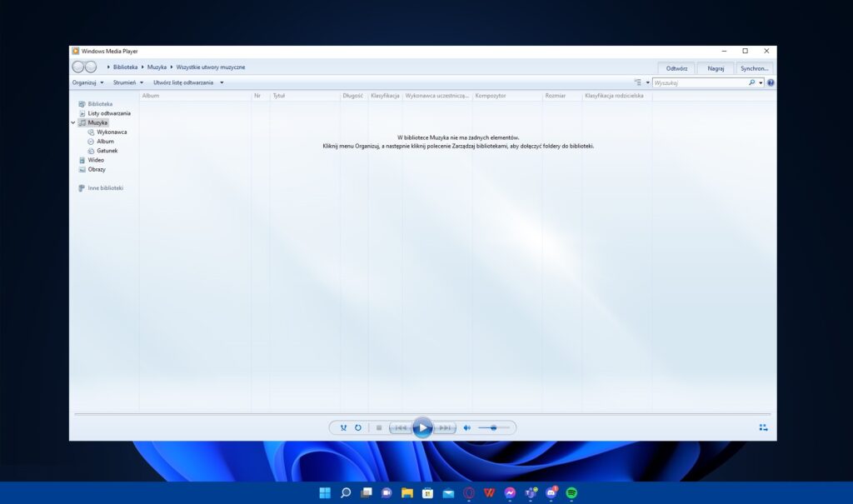
Task: Open the Strumień menu
Action: point(127,82)
